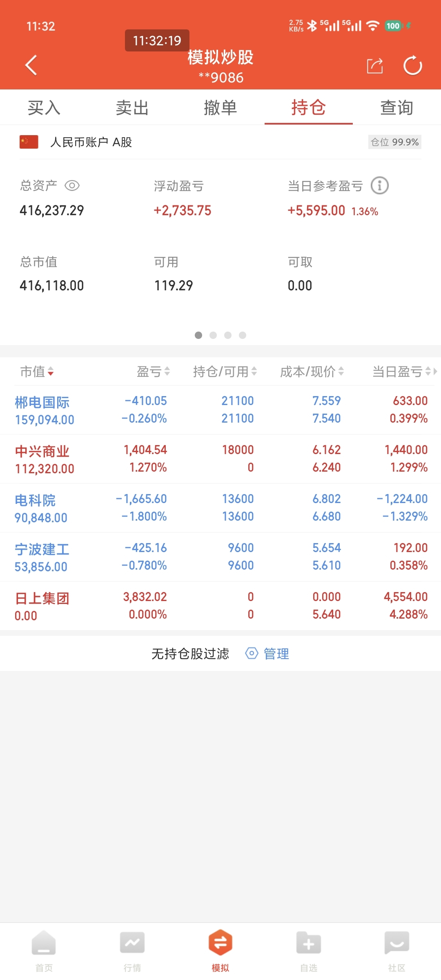The width and height of the screenshot is (441, 980).
Task: Select 模拟 bottom tab icon
Action: pyautogui.click(x=220, y=942)
